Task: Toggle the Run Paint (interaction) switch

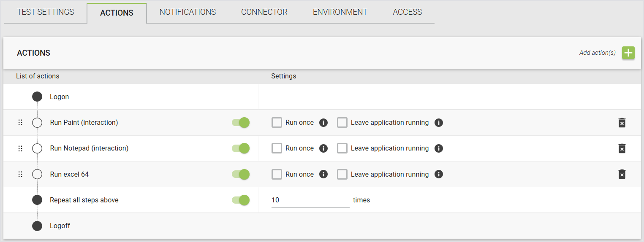Action: [241, 123]
